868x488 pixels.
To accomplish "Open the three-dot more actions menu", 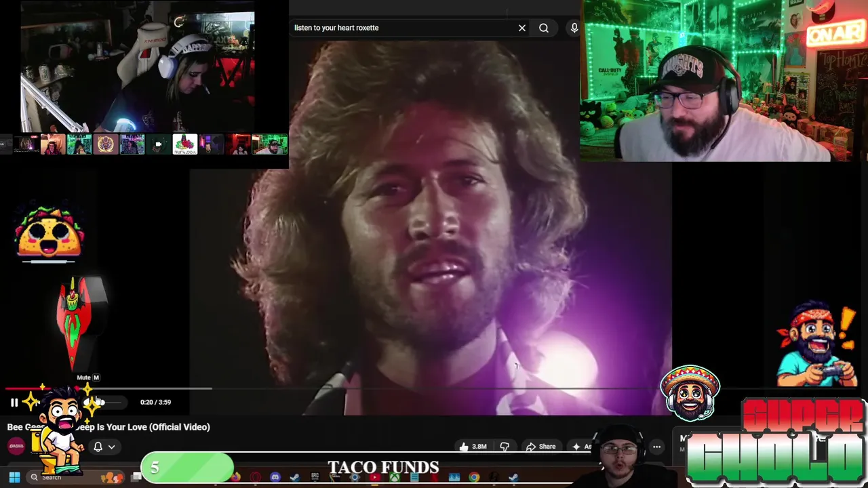I will click(656, 447).
